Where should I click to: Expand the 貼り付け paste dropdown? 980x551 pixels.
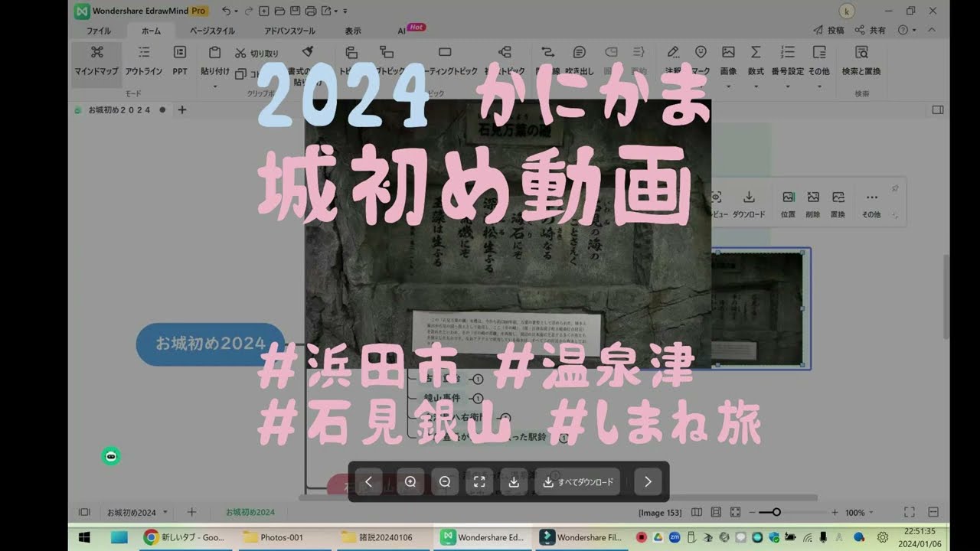click(215, 86)
